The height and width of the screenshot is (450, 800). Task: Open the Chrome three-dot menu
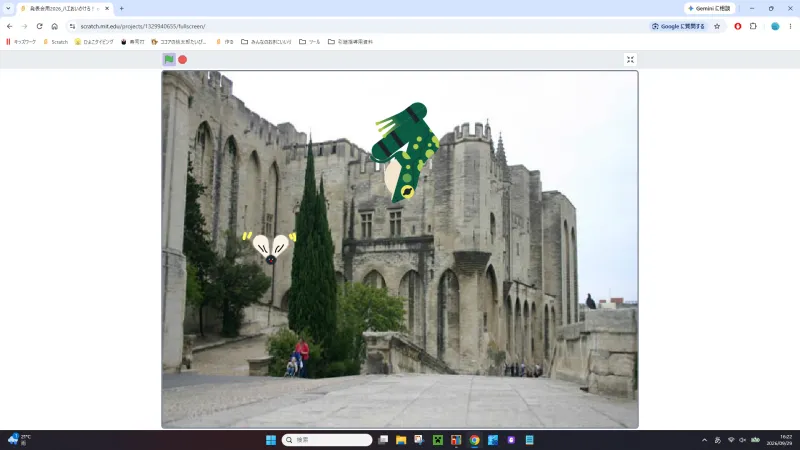[790, 26]
